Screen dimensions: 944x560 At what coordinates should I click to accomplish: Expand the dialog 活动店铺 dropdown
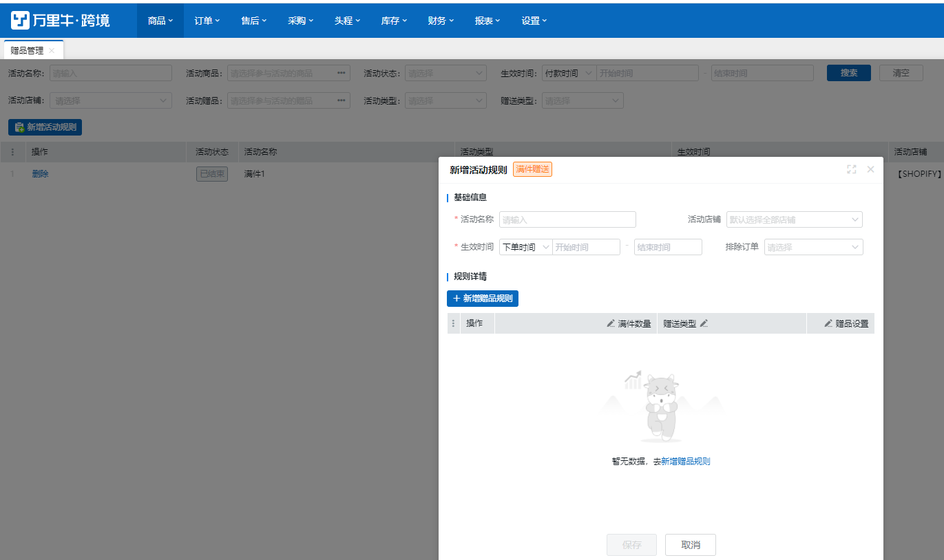pos(795,219)
